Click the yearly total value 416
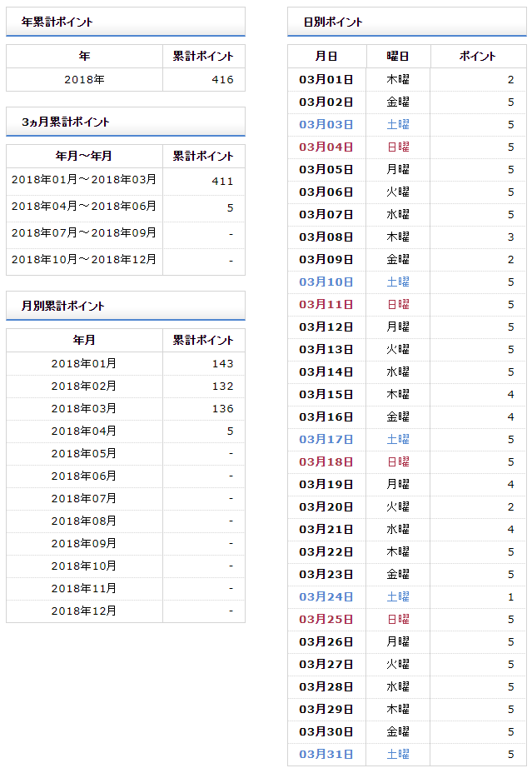 [222, 79]
